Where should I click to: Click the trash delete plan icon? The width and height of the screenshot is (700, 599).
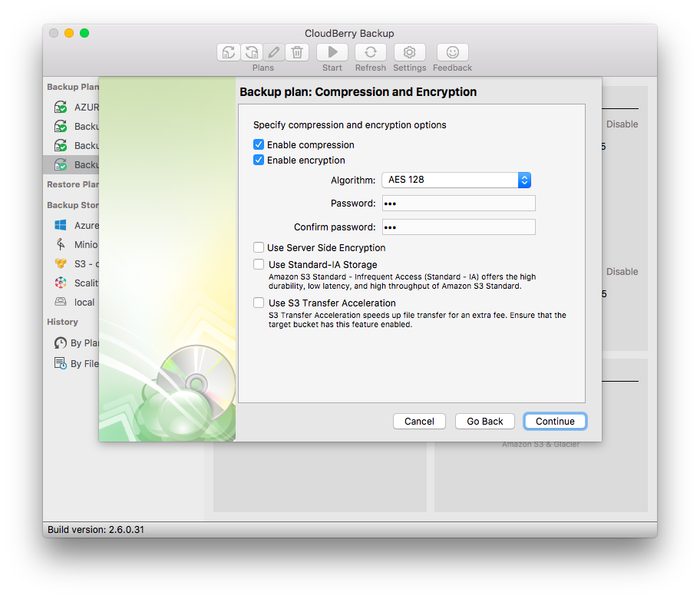297,52
